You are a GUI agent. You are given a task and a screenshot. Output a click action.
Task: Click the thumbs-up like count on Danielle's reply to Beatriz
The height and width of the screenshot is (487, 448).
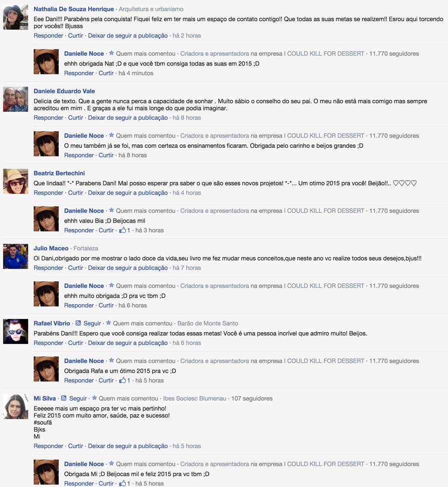pos(128,230)
